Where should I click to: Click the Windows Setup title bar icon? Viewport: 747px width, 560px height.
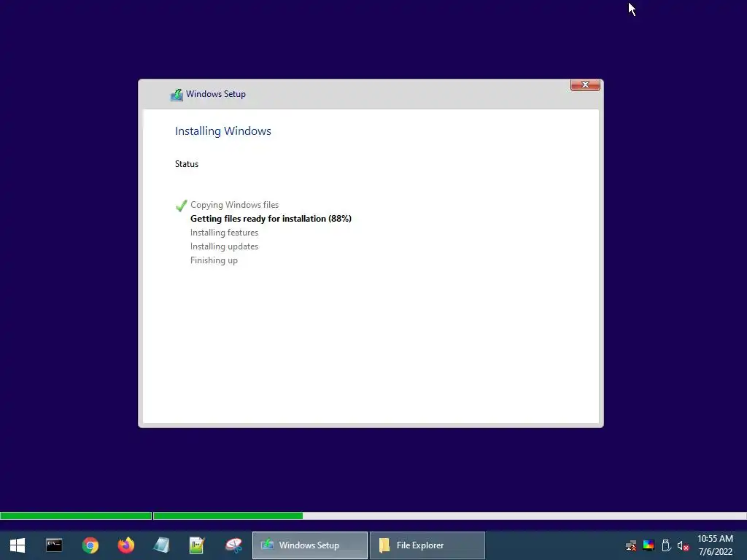(177, 95)
